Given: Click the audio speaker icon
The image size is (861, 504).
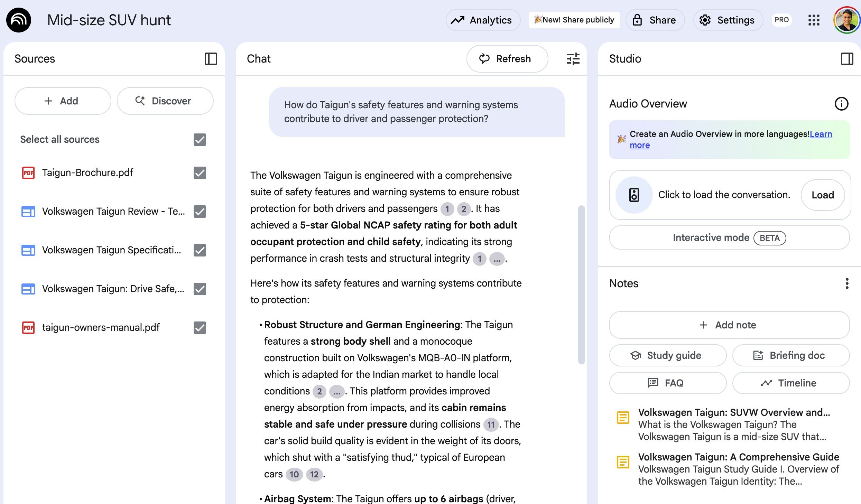Looking at the screenshot, I should point(634,195).
